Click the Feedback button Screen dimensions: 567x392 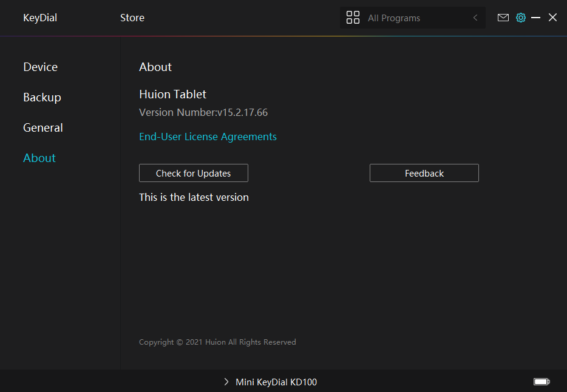(424, 173)
